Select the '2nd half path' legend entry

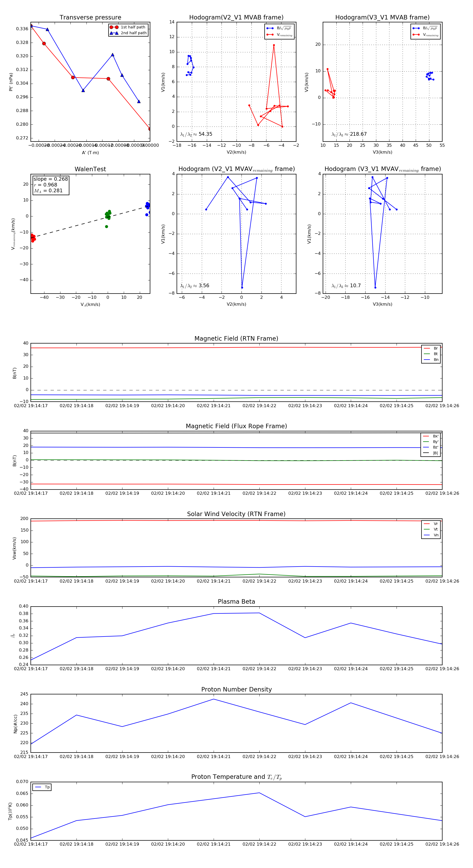click(x=128, y=33)
